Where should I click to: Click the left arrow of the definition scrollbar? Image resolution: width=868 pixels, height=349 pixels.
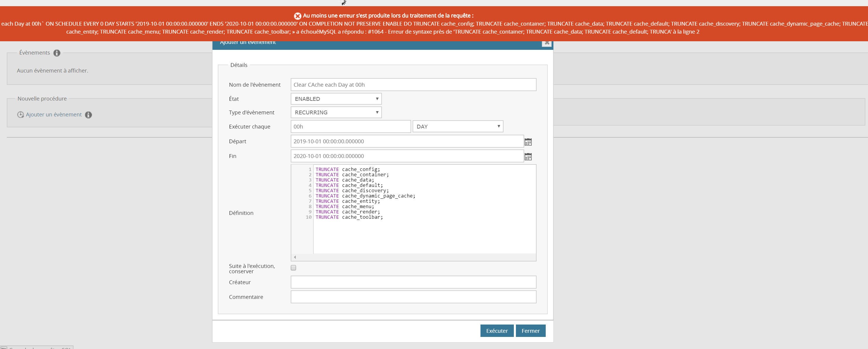coord(295,257)
